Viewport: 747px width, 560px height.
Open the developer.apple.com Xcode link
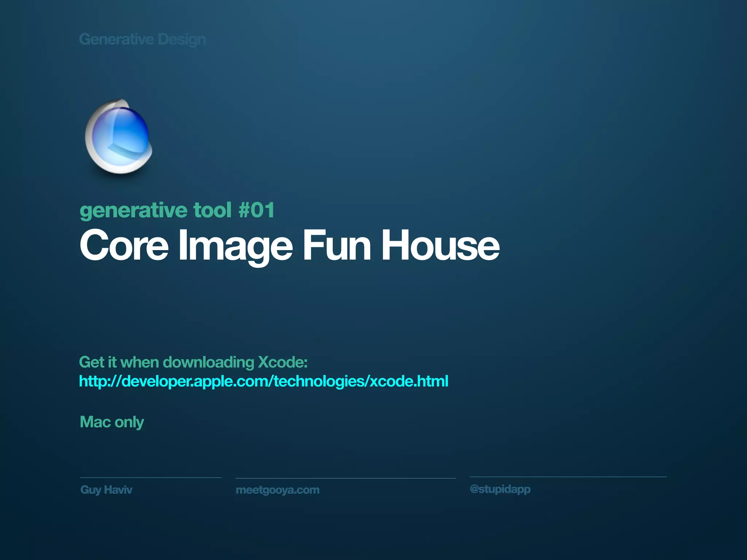tap(264, 381)
